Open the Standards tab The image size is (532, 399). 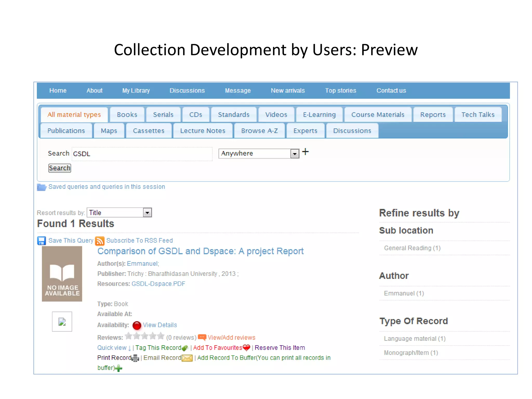(234, 115)
